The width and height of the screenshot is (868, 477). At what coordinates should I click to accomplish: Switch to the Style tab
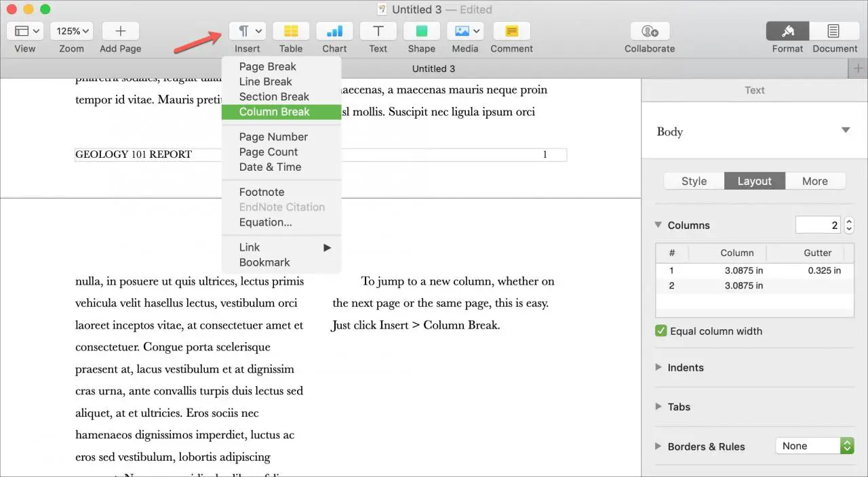coord(694,181)
